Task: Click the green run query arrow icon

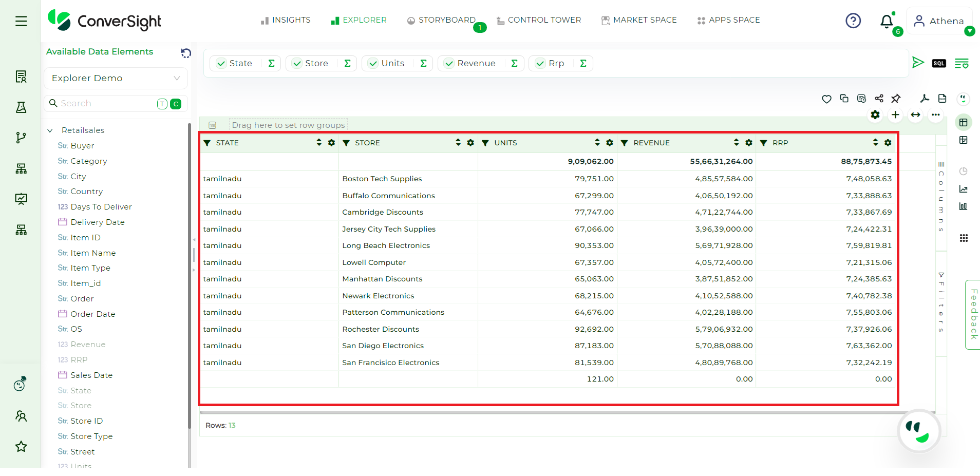Action: [x=918, y=63]
